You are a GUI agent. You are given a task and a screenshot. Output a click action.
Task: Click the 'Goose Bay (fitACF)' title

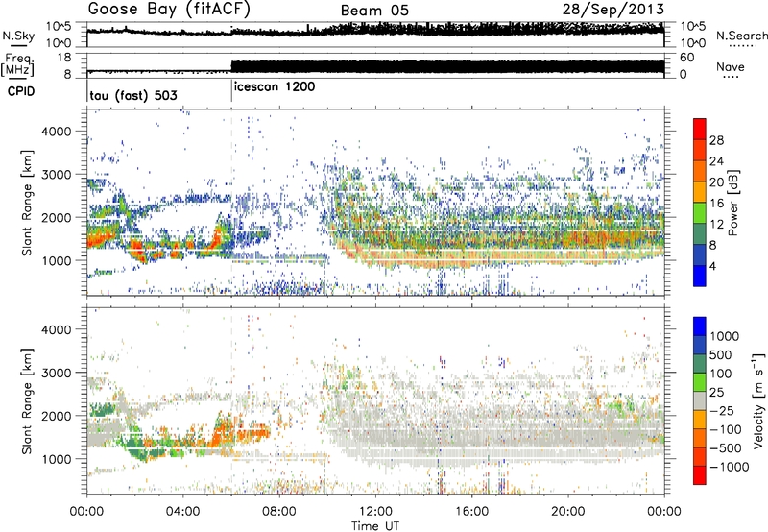click(169, 9)
